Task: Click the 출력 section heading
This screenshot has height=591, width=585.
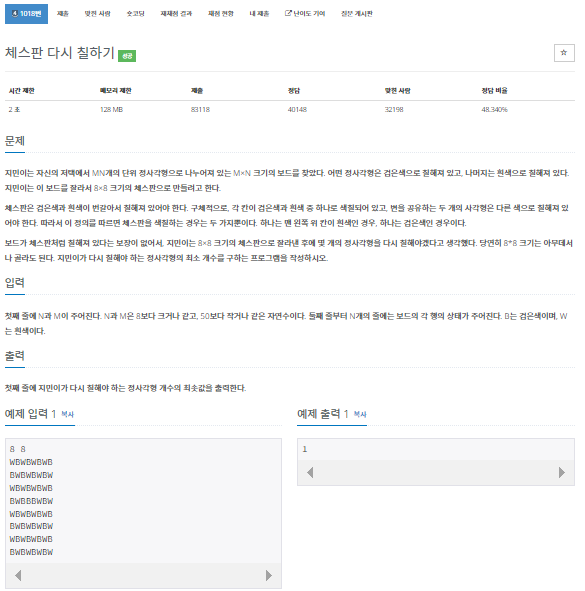Action: point(15,356)
